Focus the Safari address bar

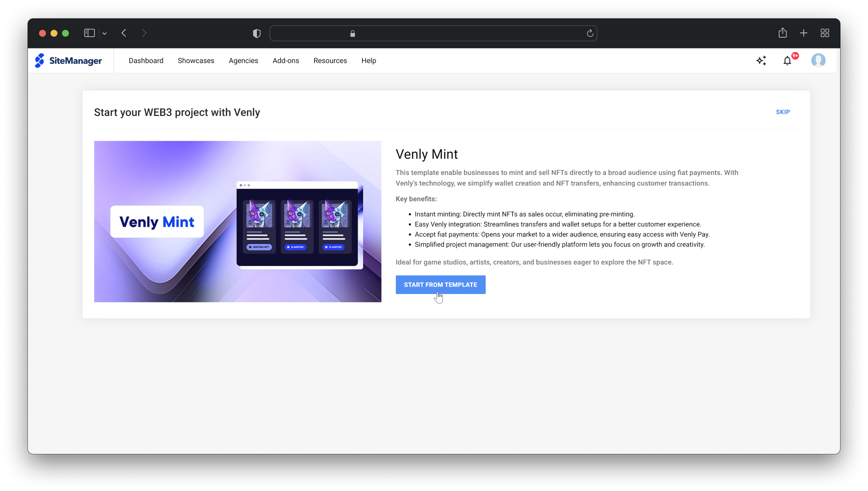tap(433, 33)
